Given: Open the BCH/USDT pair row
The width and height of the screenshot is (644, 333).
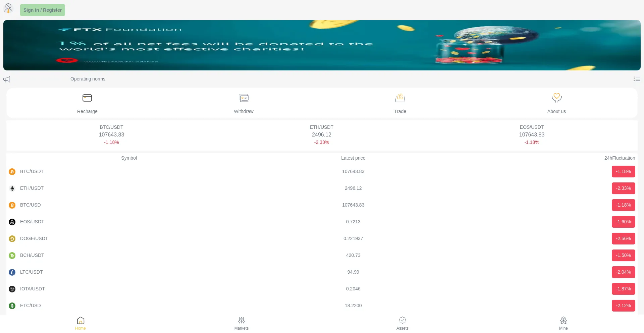Looking at the screenshot, I should (322, 255).
